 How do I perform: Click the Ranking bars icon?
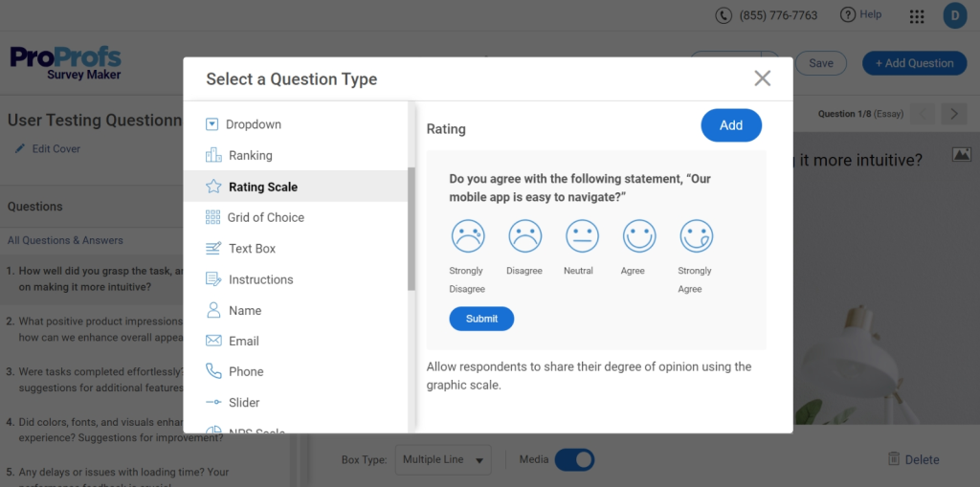coord(213,155)
